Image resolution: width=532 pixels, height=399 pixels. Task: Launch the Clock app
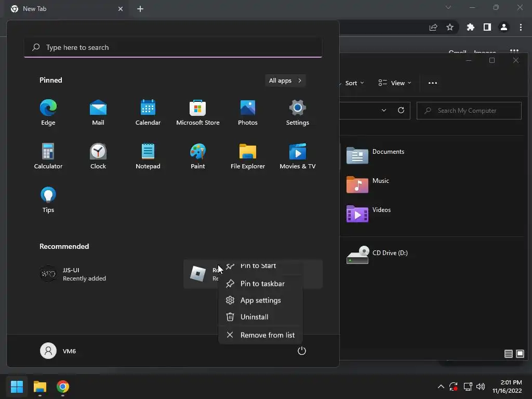click(98, 156)
